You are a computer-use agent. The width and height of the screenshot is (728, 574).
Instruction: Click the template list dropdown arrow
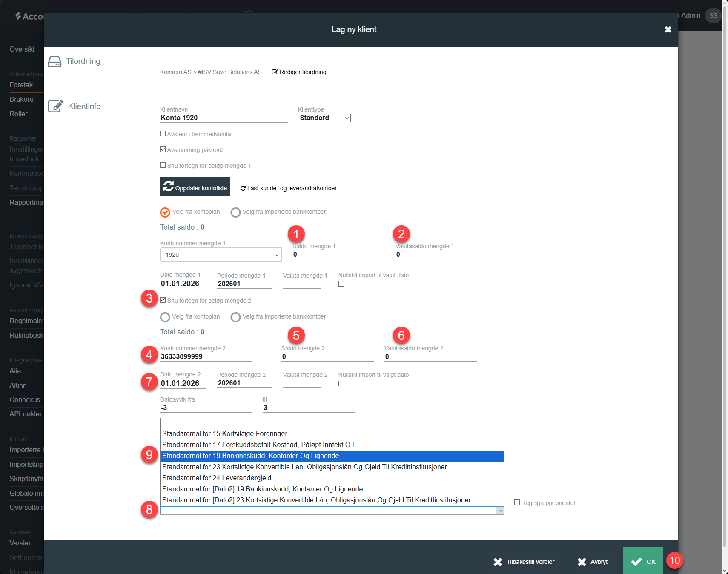click(x=500, y=511)
